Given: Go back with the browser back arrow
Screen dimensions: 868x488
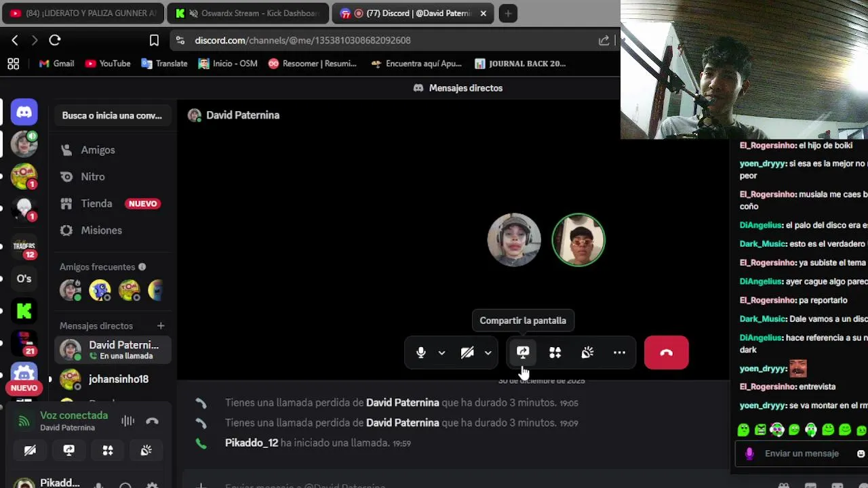Looking at the screenshot, I should click(x=14, y=41).
